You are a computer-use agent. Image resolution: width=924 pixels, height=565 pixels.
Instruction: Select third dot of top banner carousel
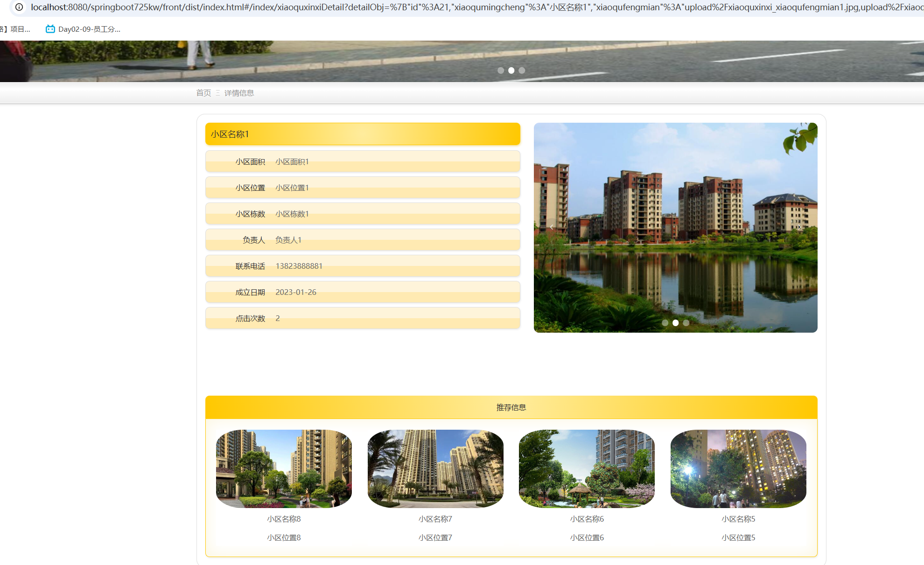click(522, 70)
